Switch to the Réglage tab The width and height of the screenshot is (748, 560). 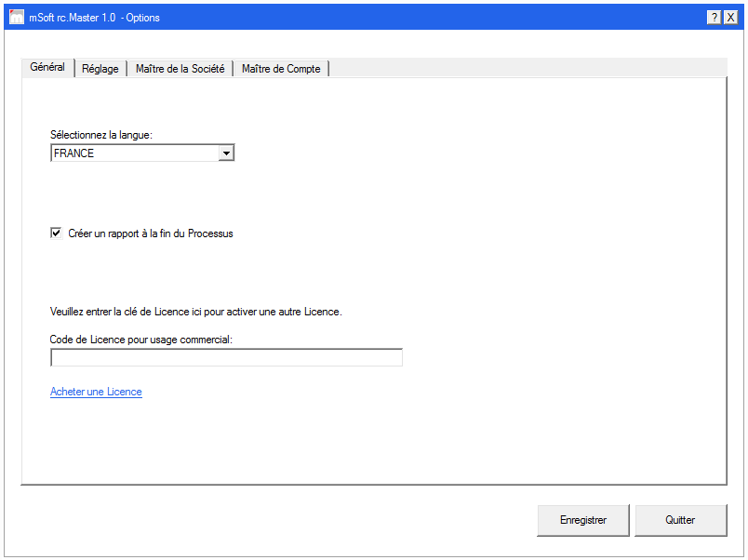point(100,68)
